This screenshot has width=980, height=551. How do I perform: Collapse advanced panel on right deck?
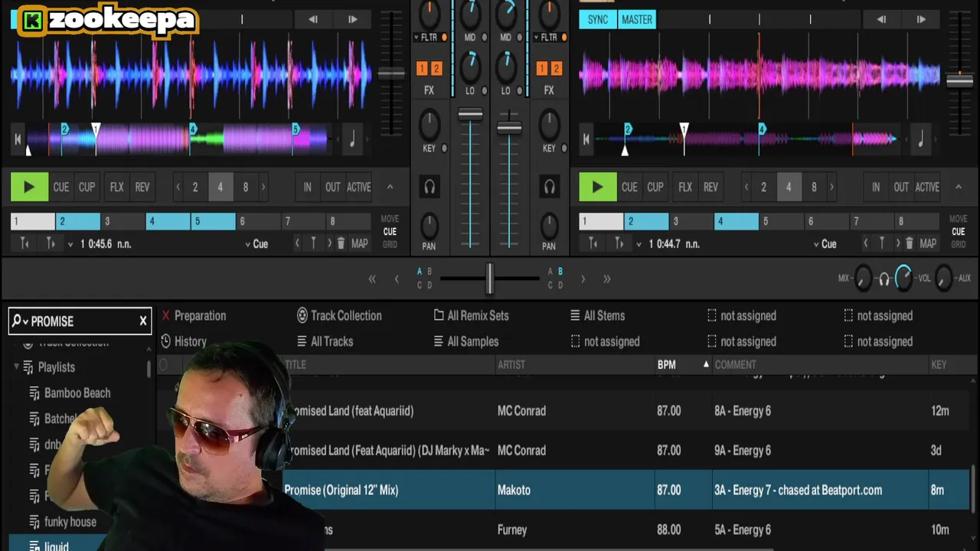click(958, 187)
